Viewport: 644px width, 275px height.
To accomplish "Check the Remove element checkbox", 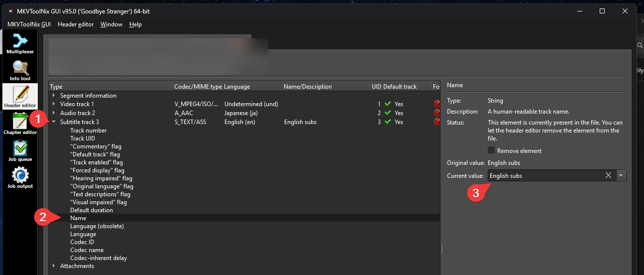I will [x=491, y=150].
